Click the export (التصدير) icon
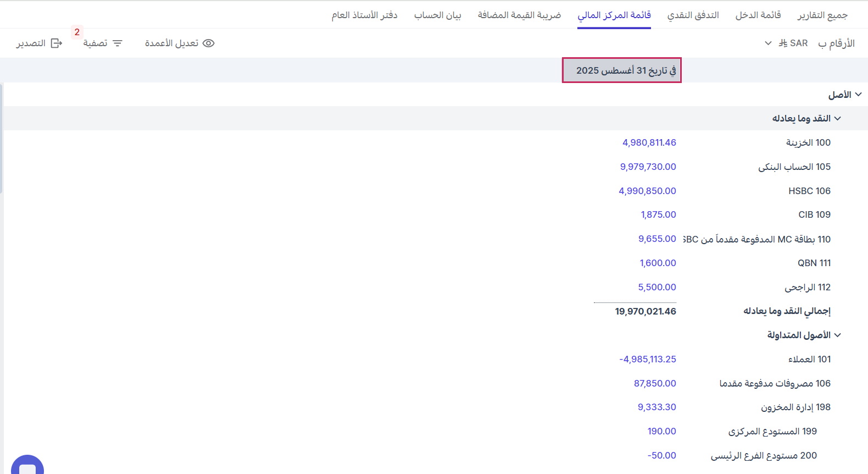The image size is (868, 474). tap(57, 43)
